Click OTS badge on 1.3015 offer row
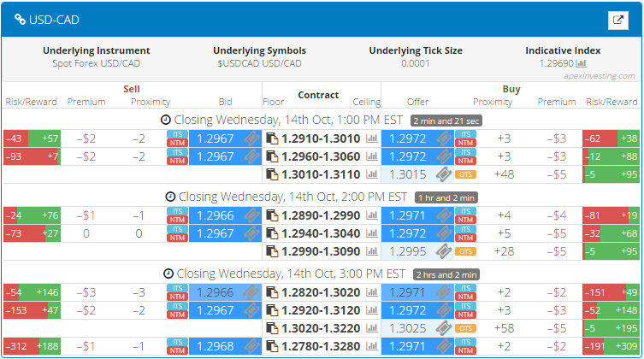The height and width of the screenshot is (359, 644). click(465, 174)
